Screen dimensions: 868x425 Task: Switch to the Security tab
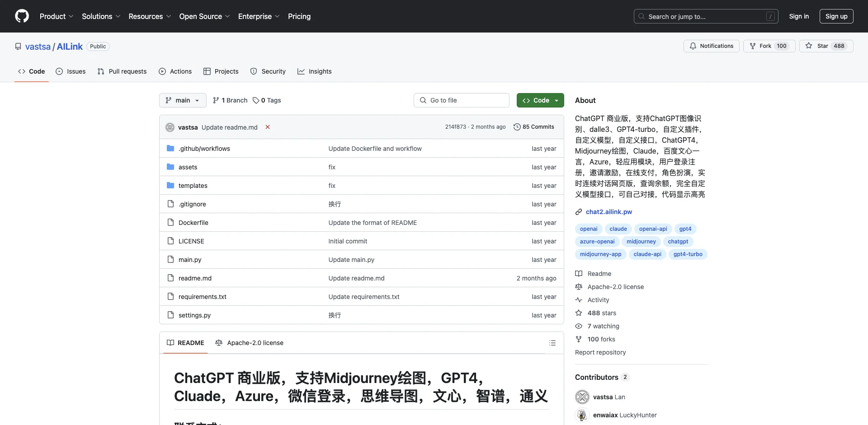click(268, 71)
